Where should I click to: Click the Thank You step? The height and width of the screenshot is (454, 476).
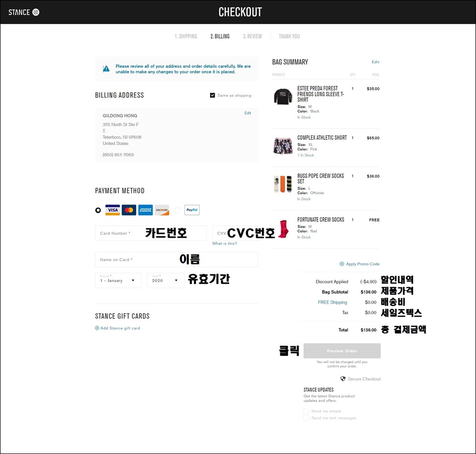pyautogui.click(x=289, y=36)
